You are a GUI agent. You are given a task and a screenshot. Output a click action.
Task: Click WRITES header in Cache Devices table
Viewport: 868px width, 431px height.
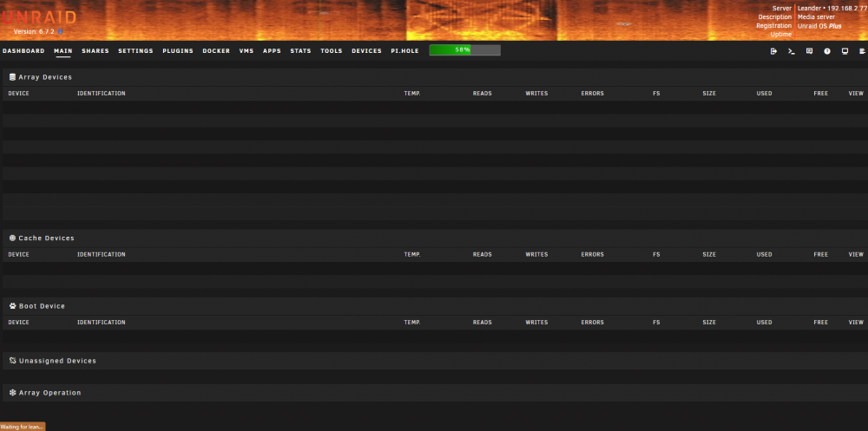(536, 254)
